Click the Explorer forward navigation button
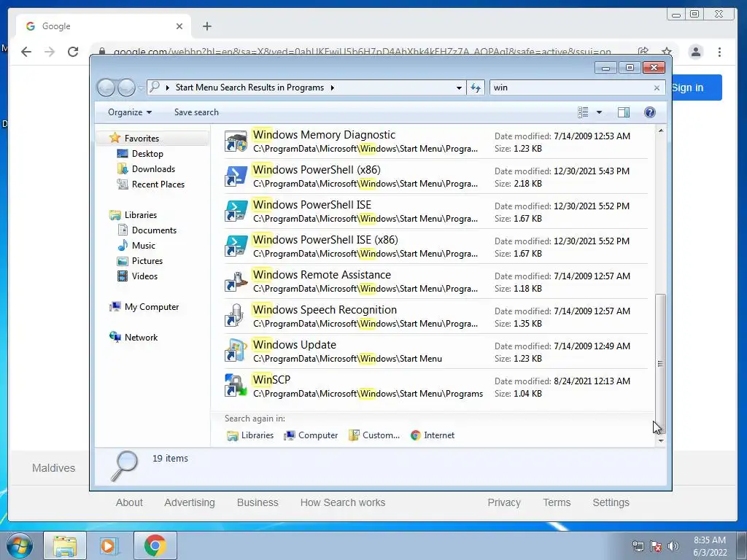Image resolution: width=747 pixels, height=560 pixels. pos(126,87)
